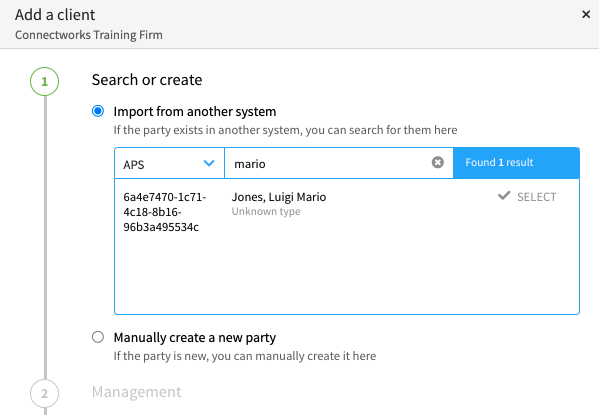Click the SELECT checkmark icon
This screenshot has width=599, height=415.
coord(504,196)
